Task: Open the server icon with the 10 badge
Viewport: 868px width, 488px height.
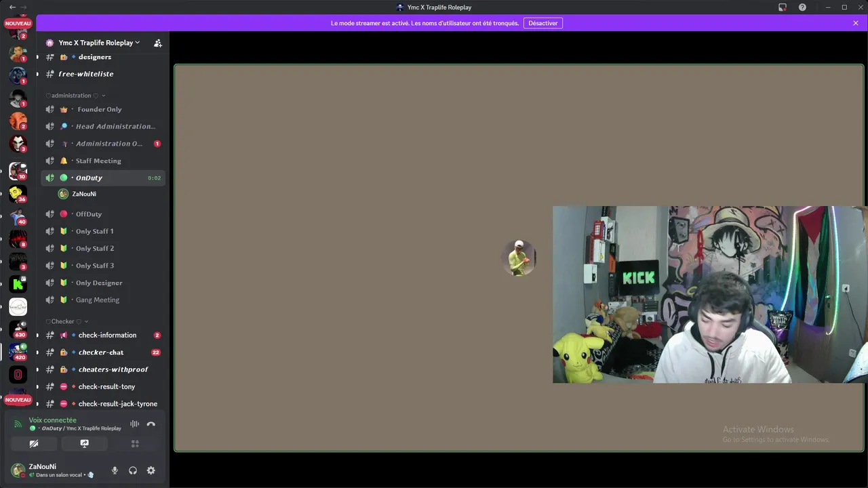Action: coord(18,171)
